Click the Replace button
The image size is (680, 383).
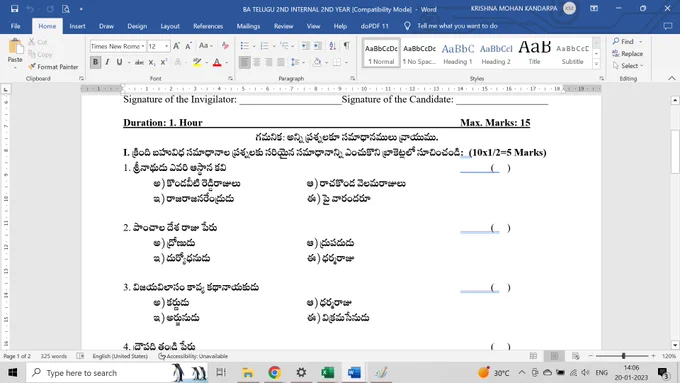click(x=628, y=53)
